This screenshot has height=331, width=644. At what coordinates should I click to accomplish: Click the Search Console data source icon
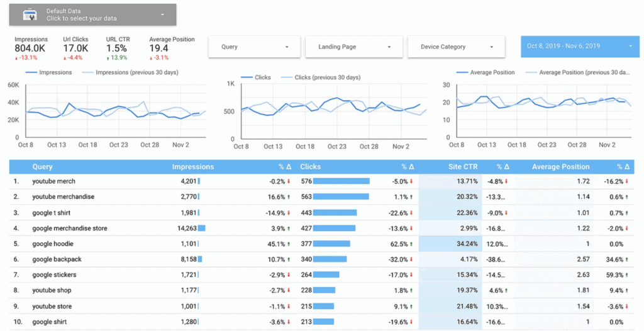(x=30, y=15)
